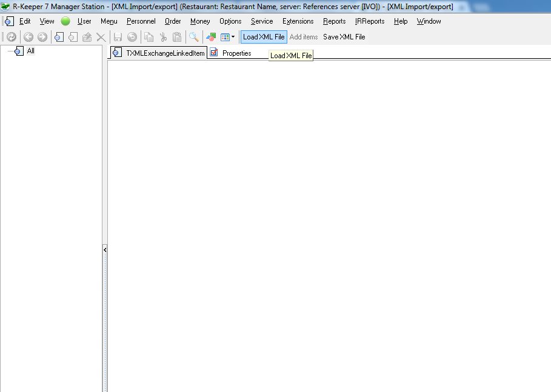Open the User menu

click(x=84, y=21)
